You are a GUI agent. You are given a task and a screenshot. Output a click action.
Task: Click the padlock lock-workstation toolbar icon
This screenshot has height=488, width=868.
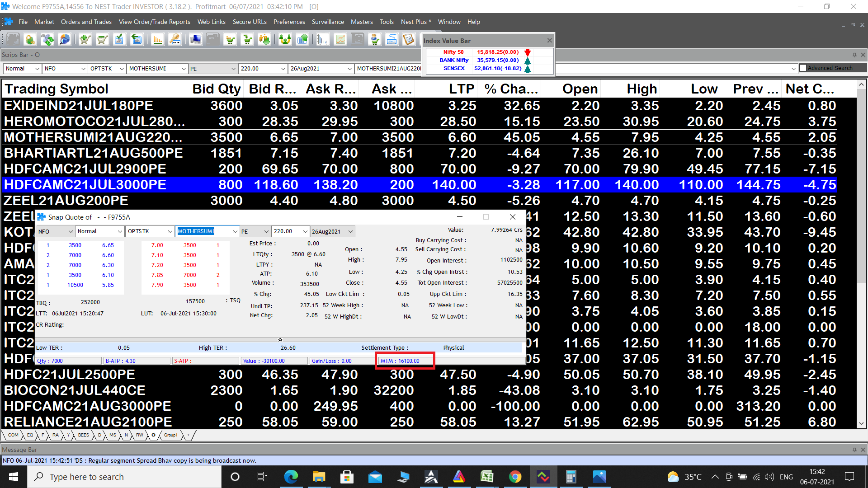tap(30, 40)
